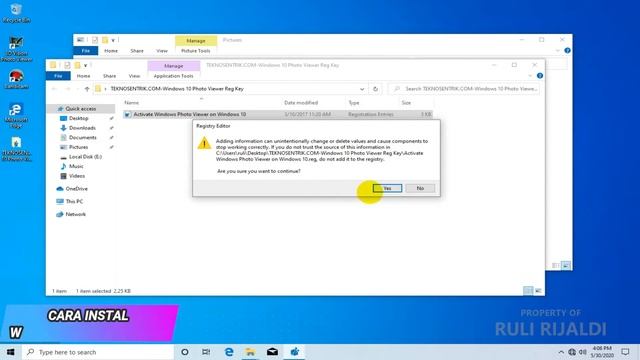Open Task View on the taskbar
The image size is (640, 360).
point(207,352)
